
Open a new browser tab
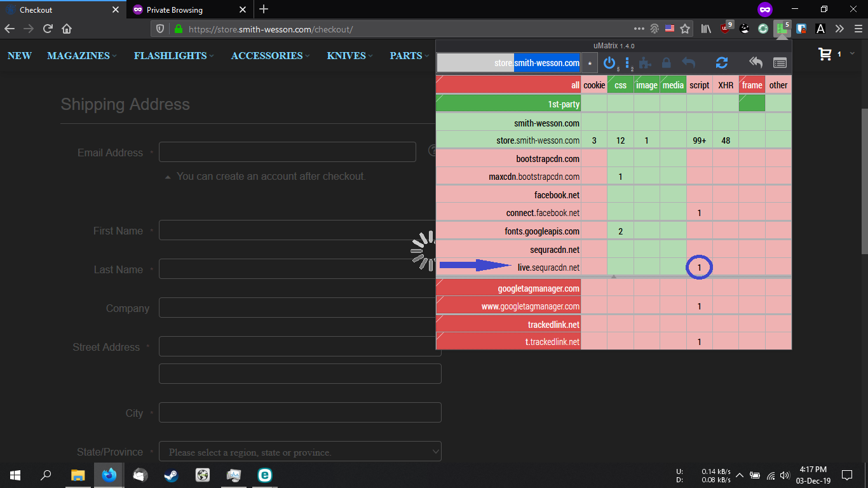point(264,10)
